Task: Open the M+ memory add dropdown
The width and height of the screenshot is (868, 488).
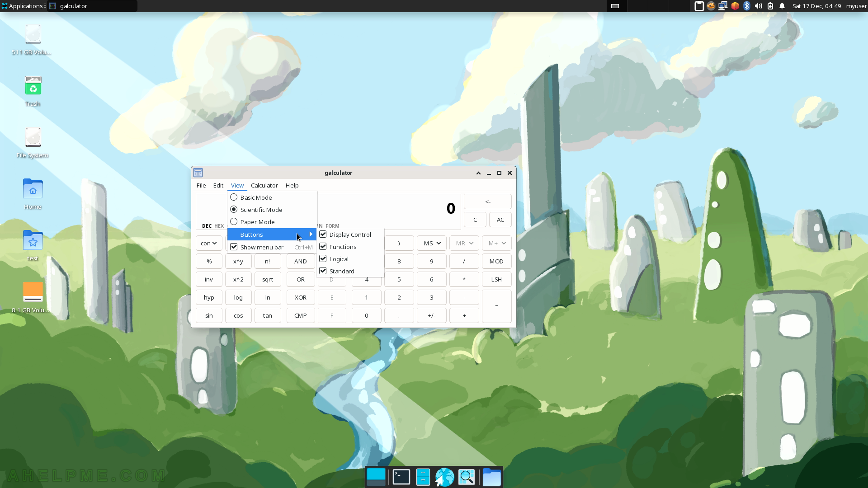Action: (497, 243)
